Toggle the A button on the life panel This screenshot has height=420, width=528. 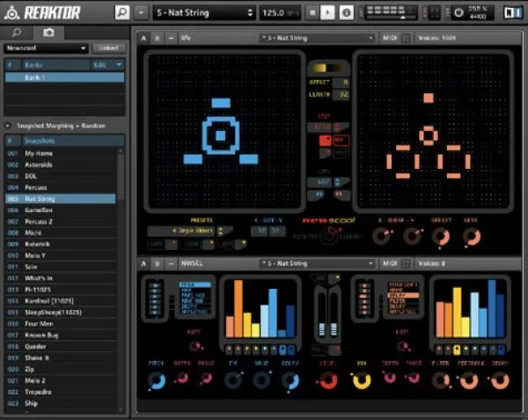[146, 39]
